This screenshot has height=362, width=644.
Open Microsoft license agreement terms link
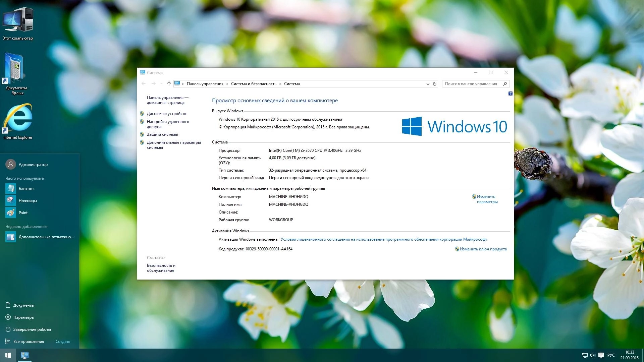click(384, 239)
